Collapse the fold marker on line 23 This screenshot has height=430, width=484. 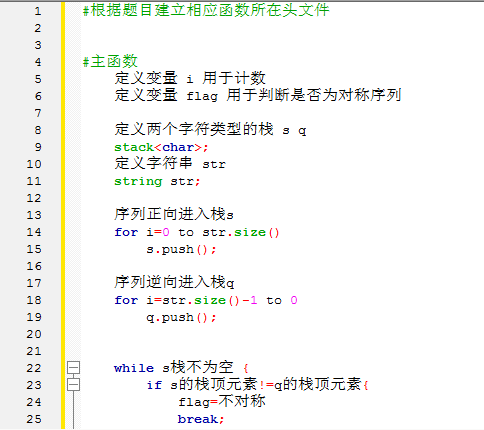pyautogui.click(x=73, y=385)
